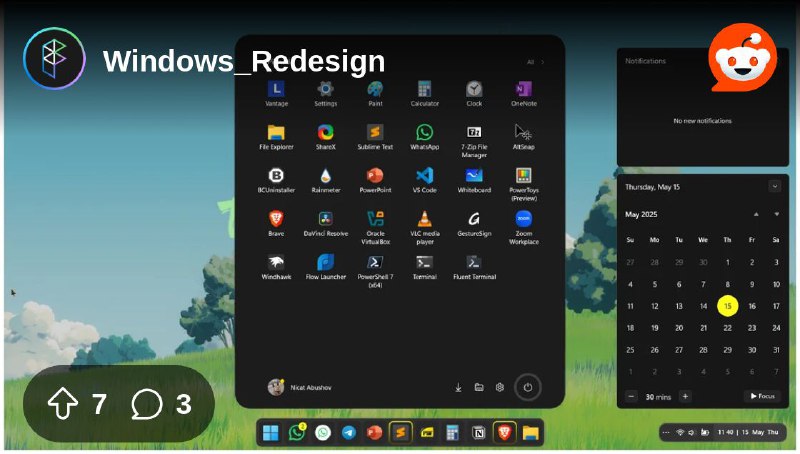Screen dimensions: 800x454
Task: Open Settings app in start menu grid
Action: (326, 94)
